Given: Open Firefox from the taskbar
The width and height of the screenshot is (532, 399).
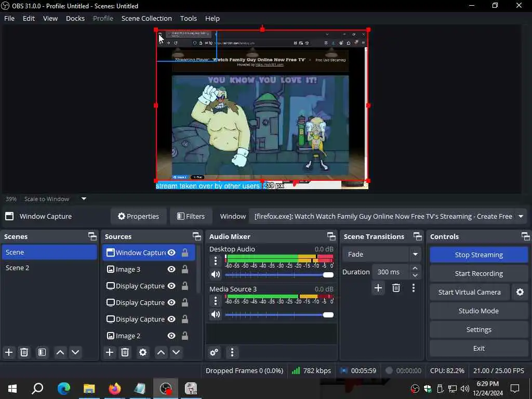Looking at the screenshot, I should pos(115,389).
